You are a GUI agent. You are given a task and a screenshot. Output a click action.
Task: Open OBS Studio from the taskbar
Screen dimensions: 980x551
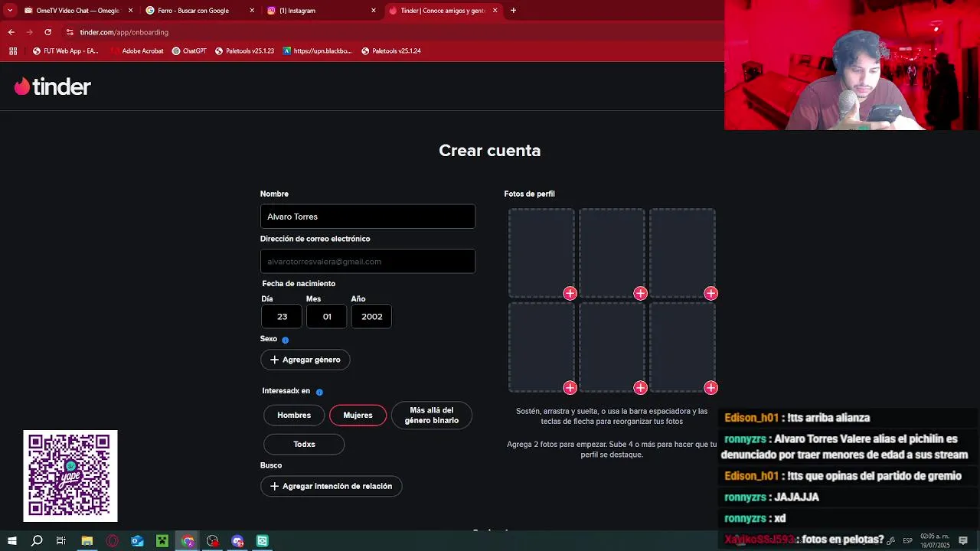(213, 541)
